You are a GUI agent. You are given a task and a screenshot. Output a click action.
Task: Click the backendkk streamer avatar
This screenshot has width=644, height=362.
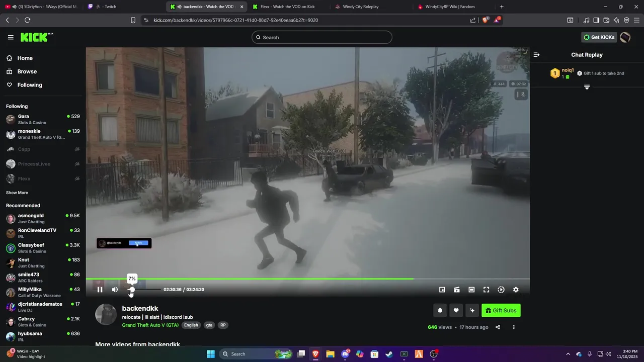tap(106, 314)
